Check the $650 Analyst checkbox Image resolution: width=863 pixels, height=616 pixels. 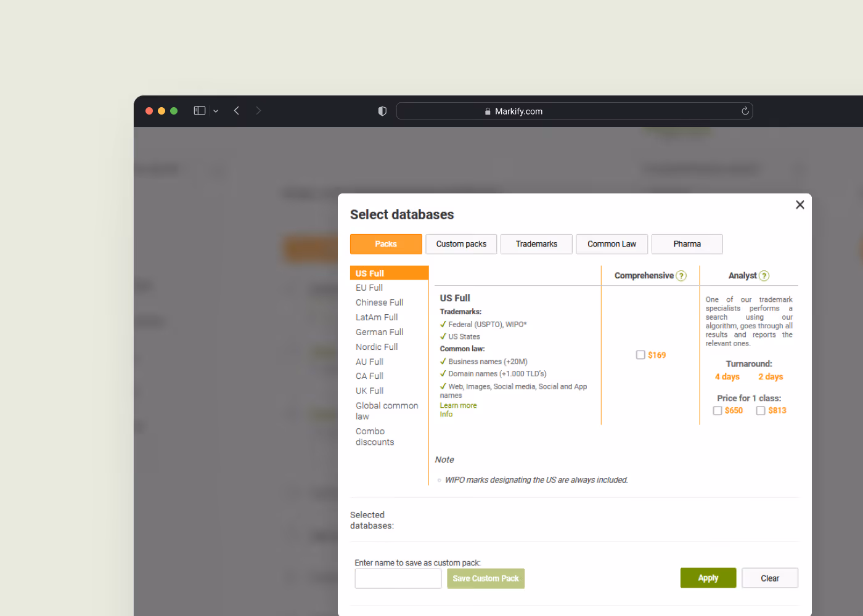(x=718, y=410)
